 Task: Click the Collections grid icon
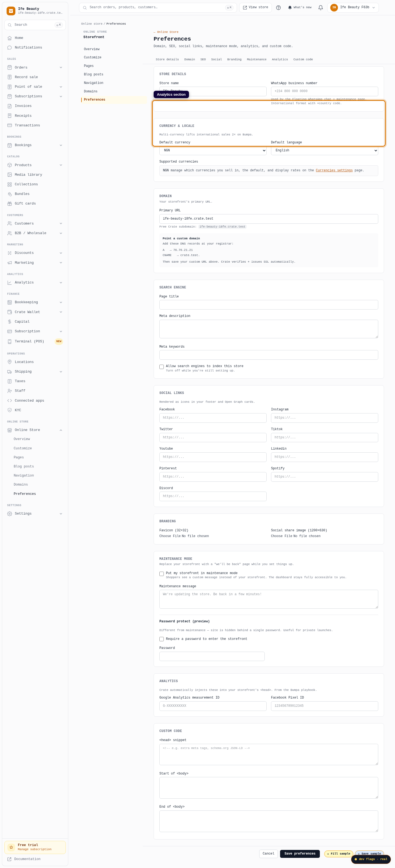[x=9, y=184]
